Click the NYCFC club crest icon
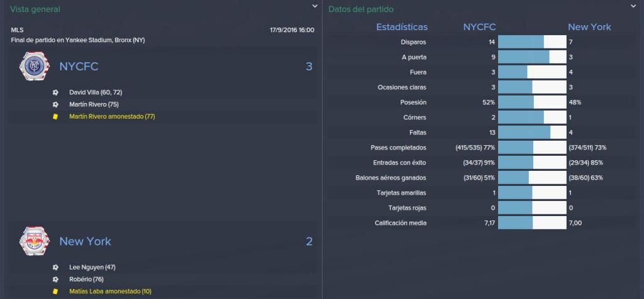The width and height of the screenshot is (644, 299). click(x=34, y=66)
